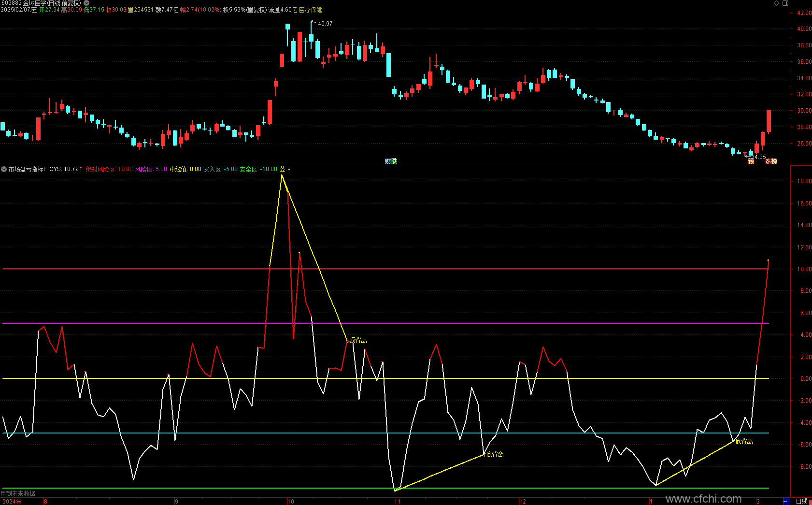Click the 日线 period button at bottom right
812x505 pixels.
tap(802, 501)
